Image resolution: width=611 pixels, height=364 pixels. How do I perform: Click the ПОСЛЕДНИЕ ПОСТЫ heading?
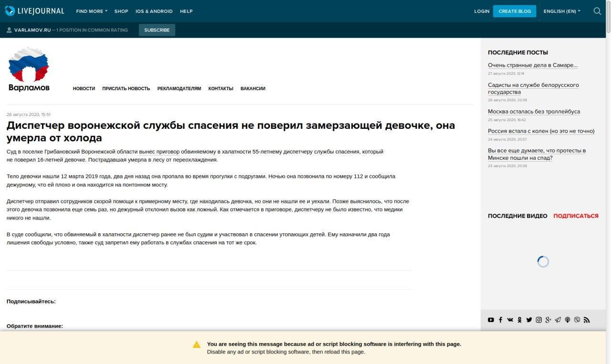518,52
